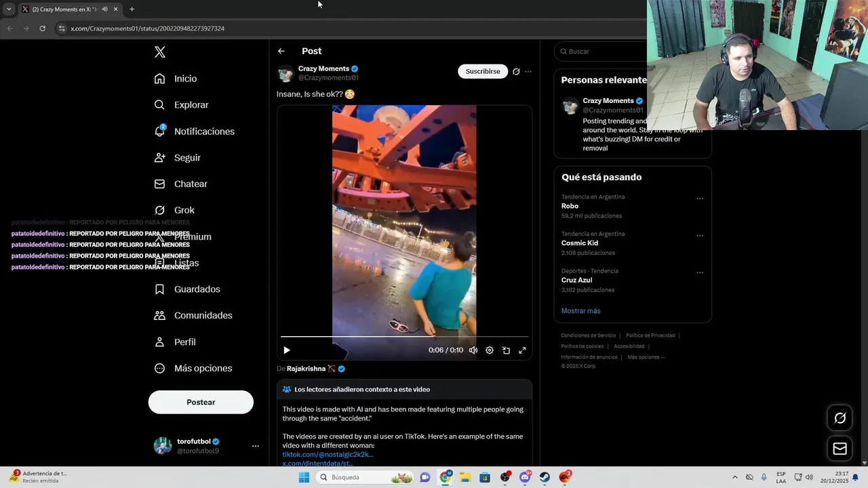Viewport: 868px width, 488px height.
Task: Enter fullscreen on the video
Action: coord(522,350)
